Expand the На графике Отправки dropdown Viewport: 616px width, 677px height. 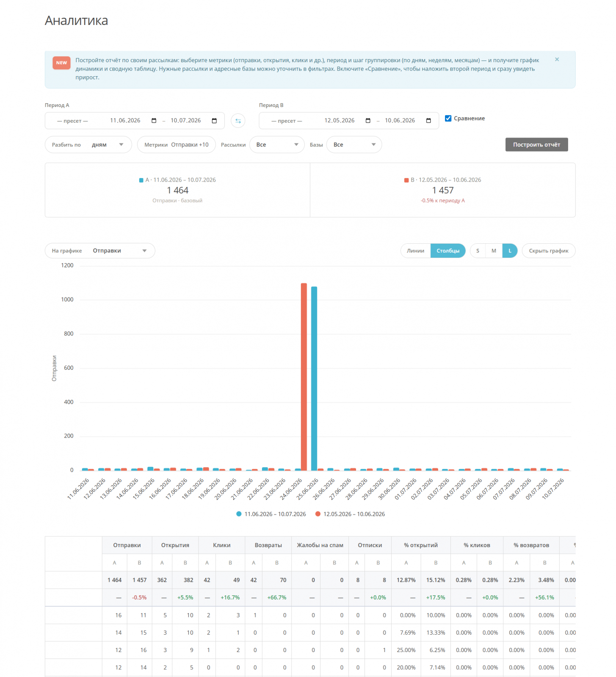pos(100,251)
